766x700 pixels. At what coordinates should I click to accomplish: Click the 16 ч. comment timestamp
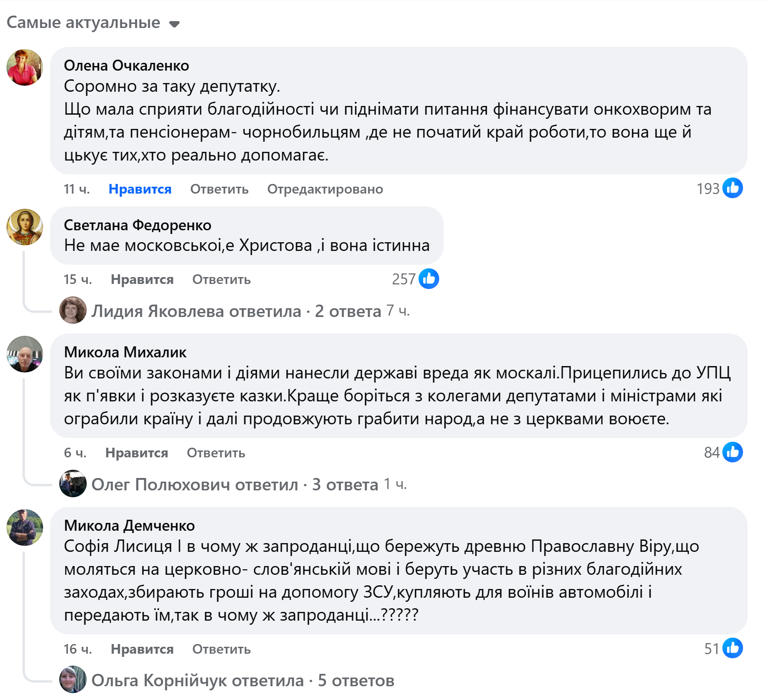tap(78, 649)
